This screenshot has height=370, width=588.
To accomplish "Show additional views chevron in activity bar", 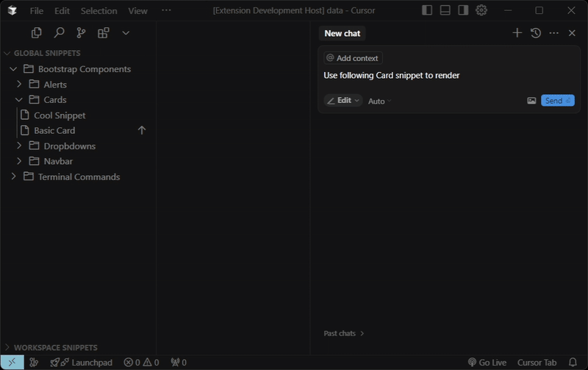I will (126, 33).
